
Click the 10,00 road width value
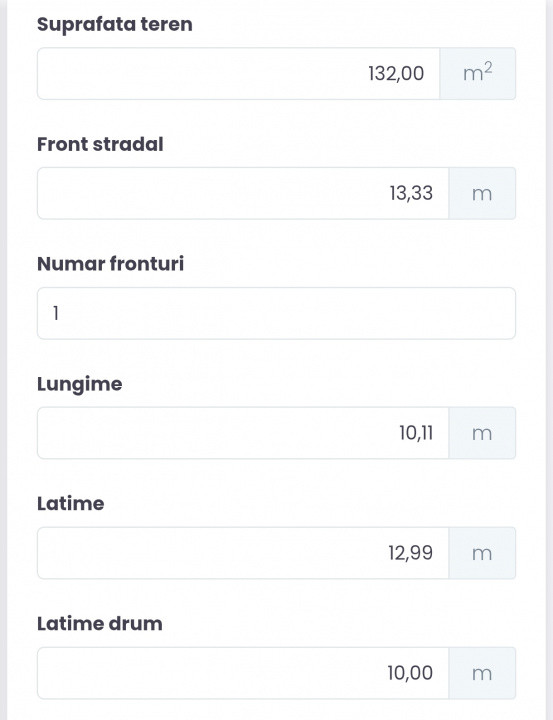click(x=410, y=673)
